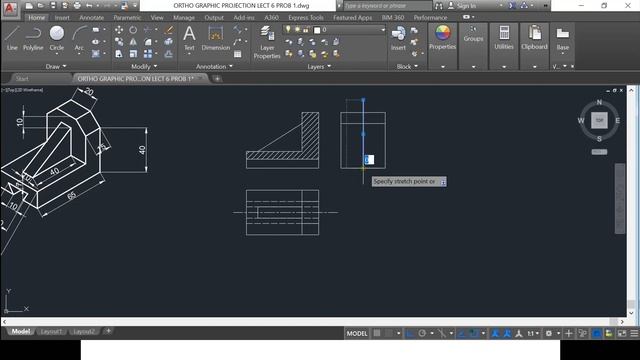Click the vertical scrollbar of drawing area
The image size is (640, 360).
pos(631,201)
